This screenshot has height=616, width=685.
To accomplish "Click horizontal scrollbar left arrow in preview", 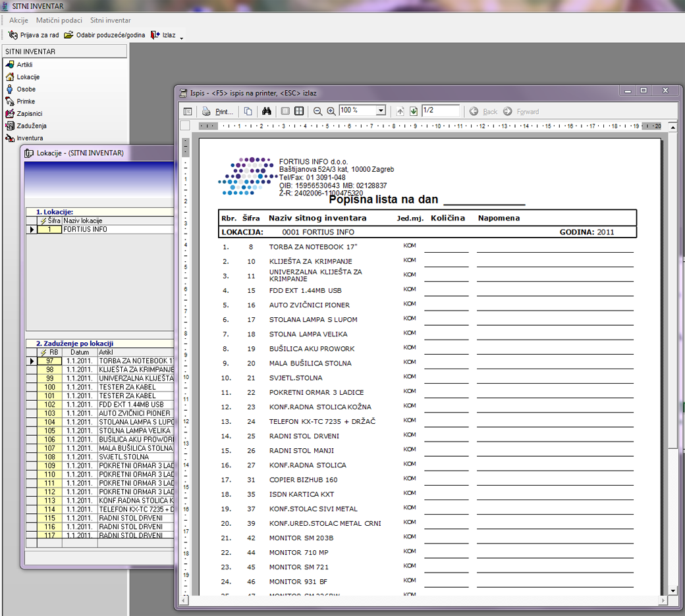I will (x=184, y=601).
